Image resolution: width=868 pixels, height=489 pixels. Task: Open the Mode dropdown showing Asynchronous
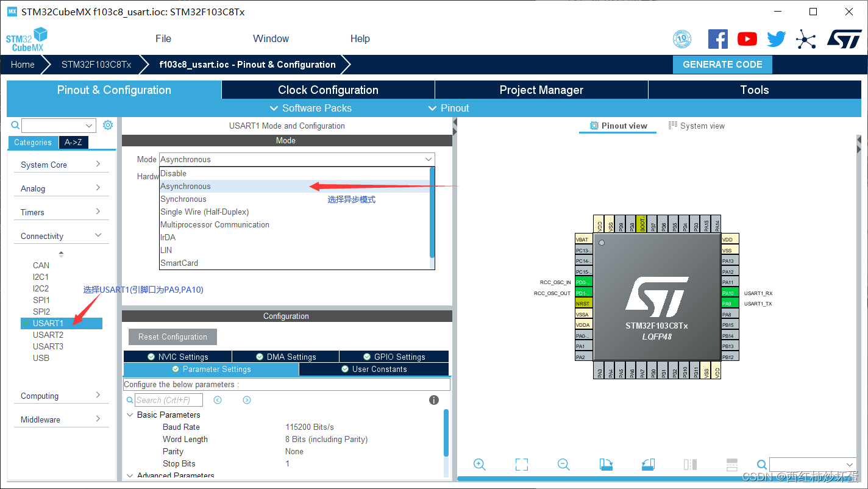297,159
